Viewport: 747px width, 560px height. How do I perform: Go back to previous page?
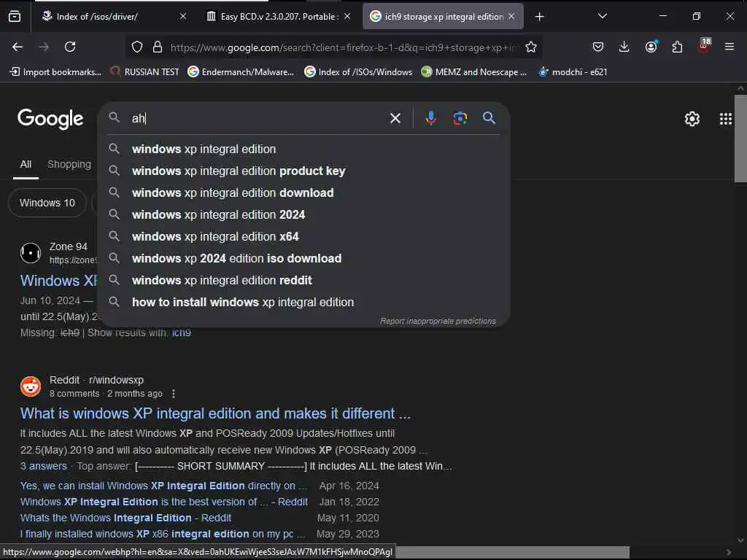pos(18,47)
